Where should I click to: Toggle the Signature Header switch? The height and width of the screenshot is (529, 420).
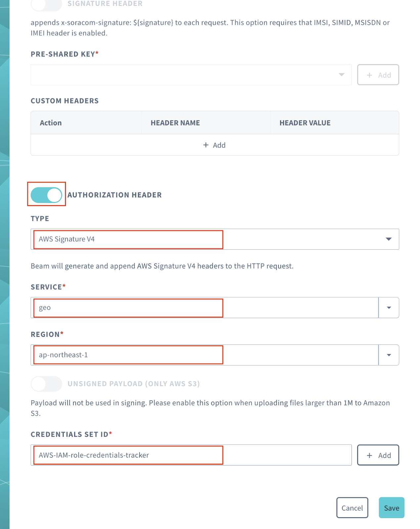pos(46,4)
